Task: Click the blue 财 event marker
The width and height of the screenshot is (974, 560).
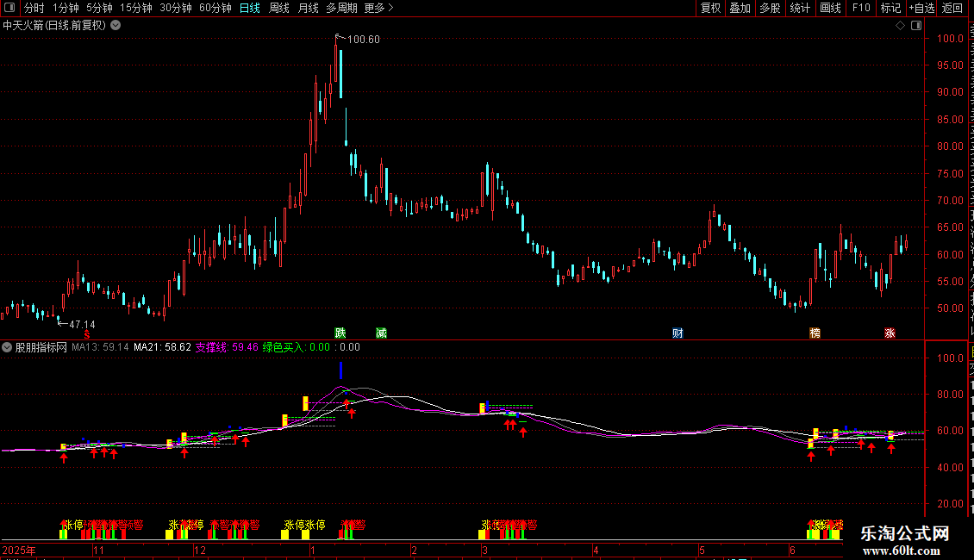Action: [677, 333]
